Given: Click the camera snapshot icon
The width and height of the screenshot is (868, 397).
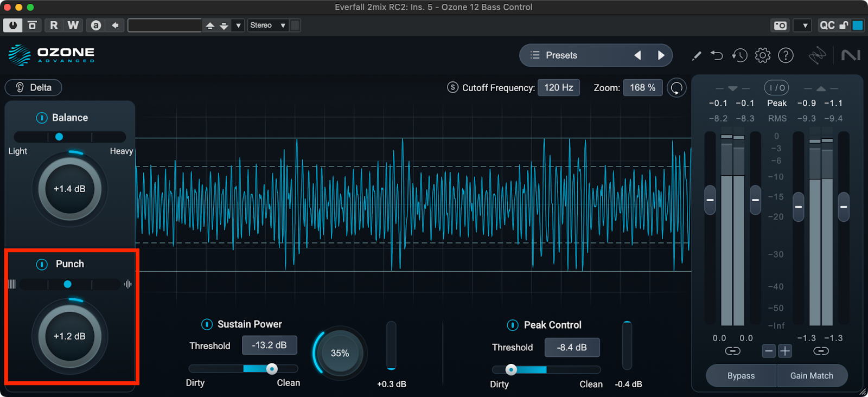Looking at the screenshot, I should 780,25.
